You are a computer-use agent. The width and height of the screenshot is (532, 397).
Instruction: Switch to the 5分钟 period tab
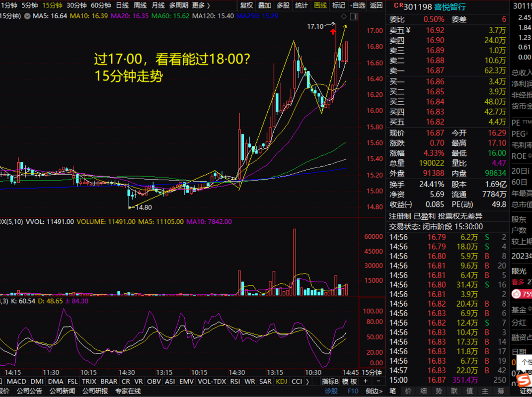(29, 5)
